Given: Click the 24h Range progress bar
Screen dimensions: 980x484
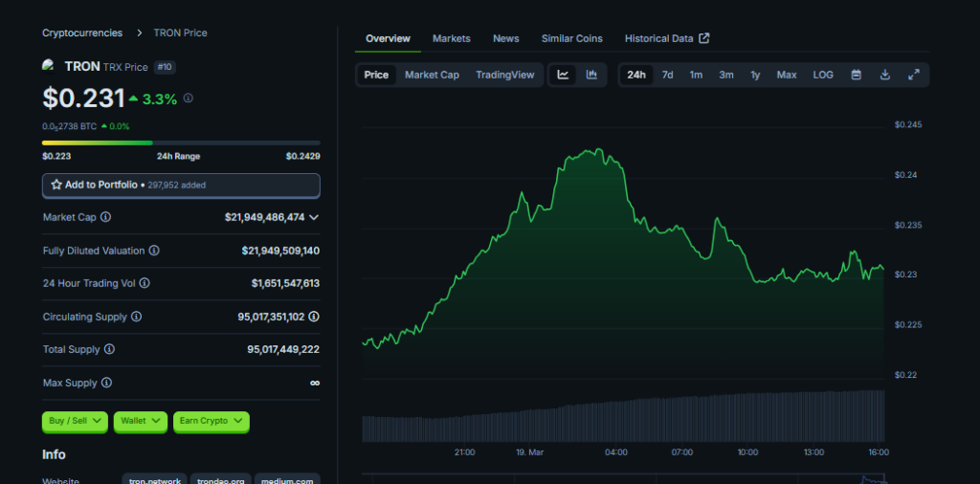Looking at the screenshot, I should [x=181, y=143].
